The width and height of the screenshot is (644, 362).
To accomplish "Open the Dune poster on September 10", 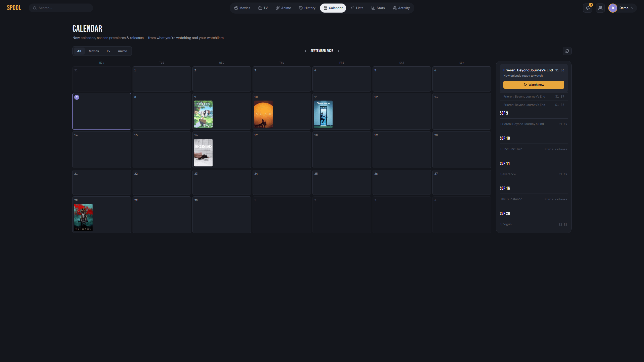I will click(x=263, y=114).
